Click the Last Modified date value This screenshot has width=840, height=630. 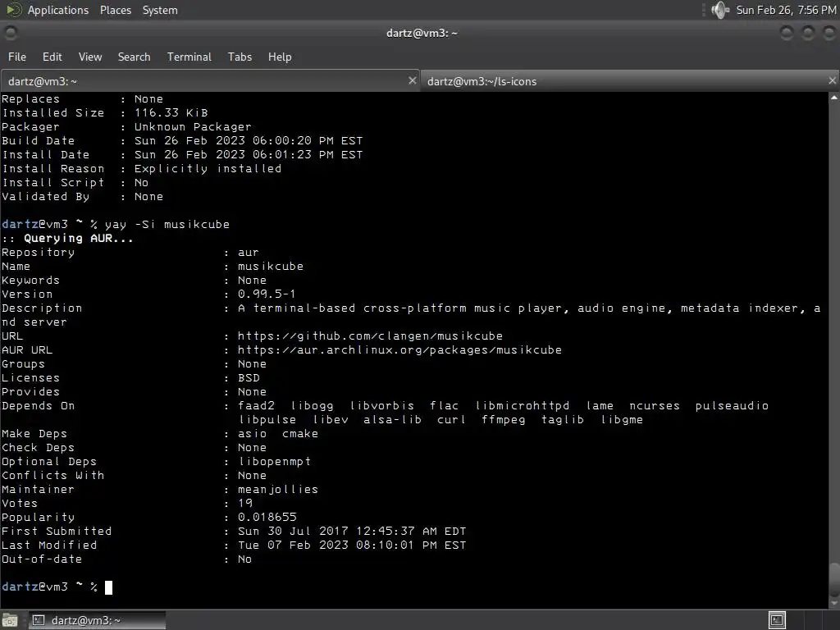click(352, 545)
